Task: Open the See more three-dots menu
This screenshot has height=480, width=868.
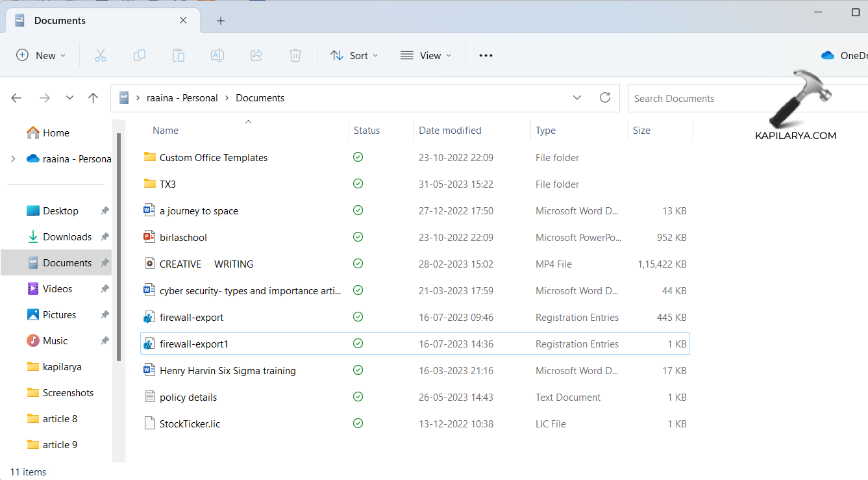Action: [x=486, y=56]
